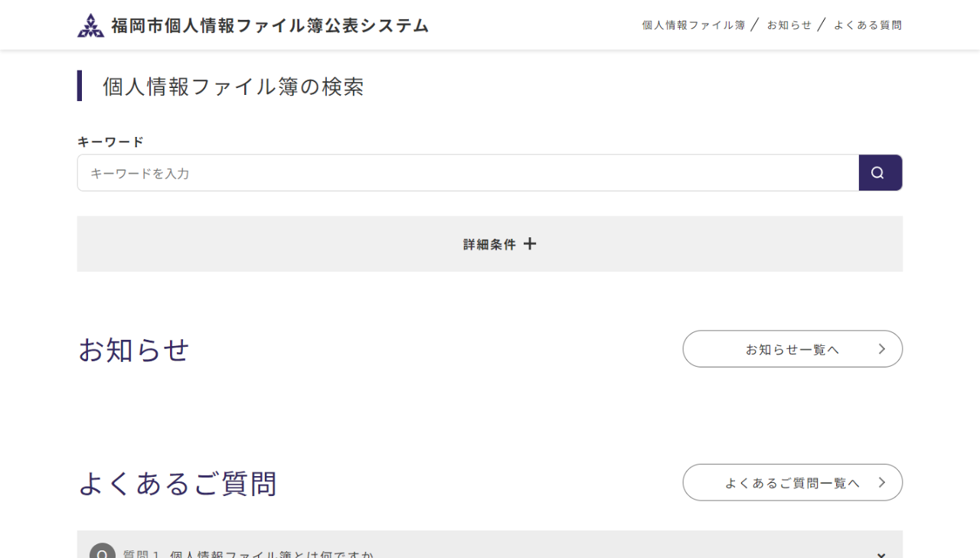
Task: Open お知らせ in top navigation
Action: click(x=789, y=25)
